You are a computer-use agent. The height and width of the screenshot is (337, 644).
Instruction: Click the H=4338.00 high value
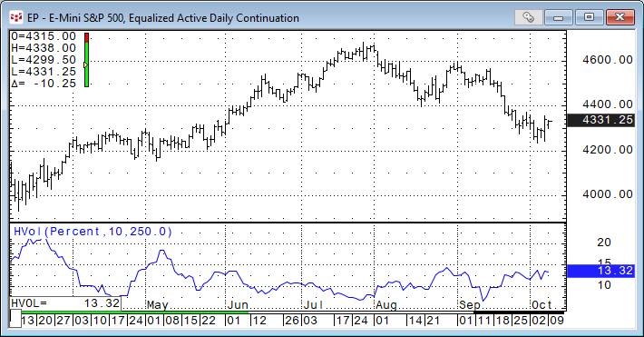(x=44, y=48)
